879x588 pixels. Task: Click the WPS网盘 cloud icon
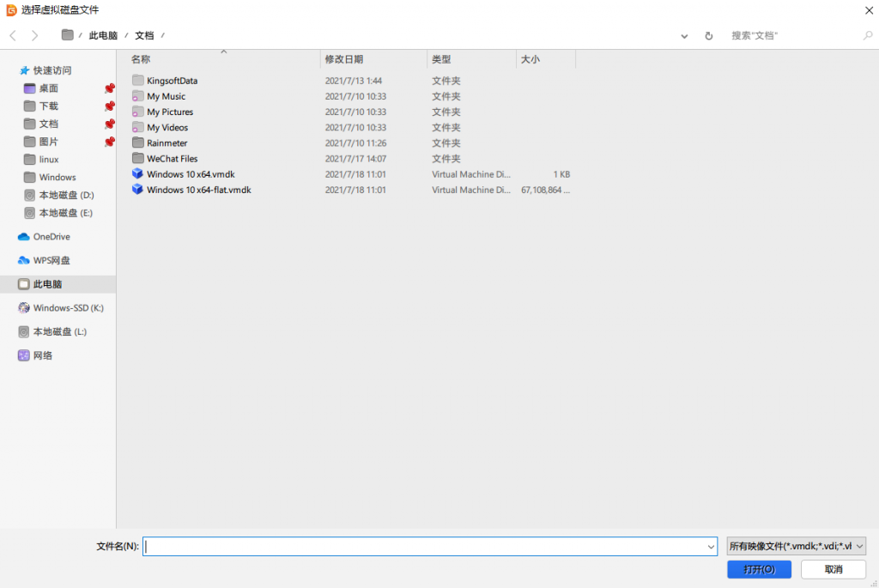pos(23,261)
